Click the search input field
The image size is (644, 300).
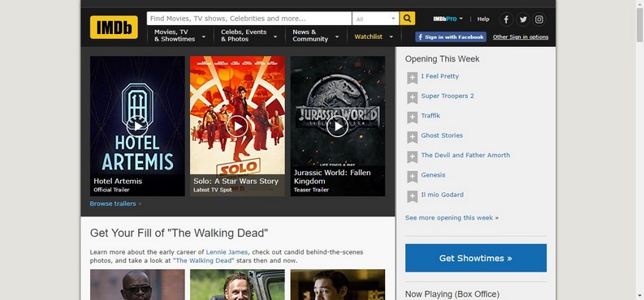[x=249, y=19]
